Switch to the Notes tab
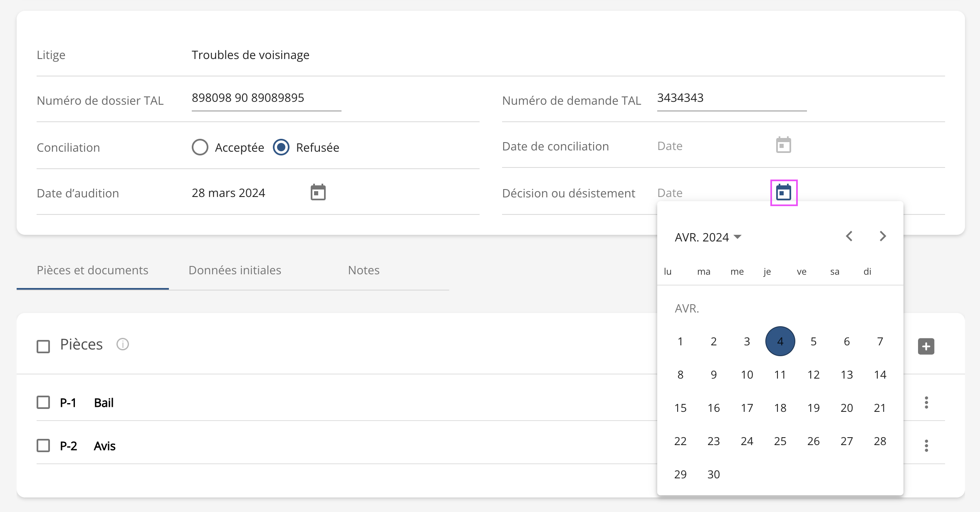 [364, 270]
